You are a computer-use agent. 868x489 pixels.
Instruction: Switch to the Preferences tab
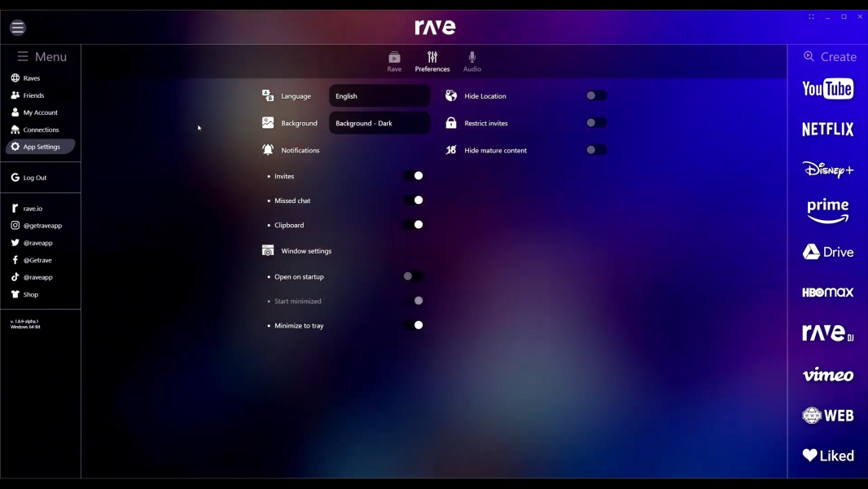(432, 61)
